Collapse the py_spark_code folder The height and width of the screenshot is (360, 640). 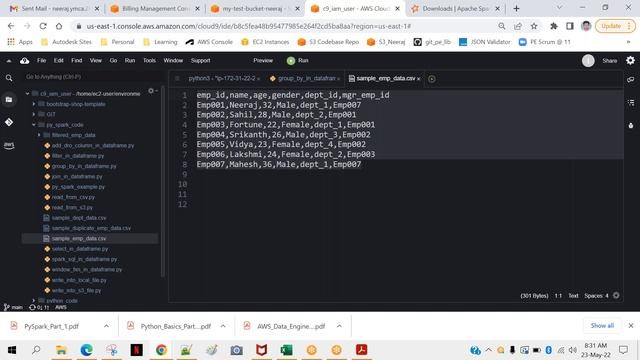coord(34,125)
